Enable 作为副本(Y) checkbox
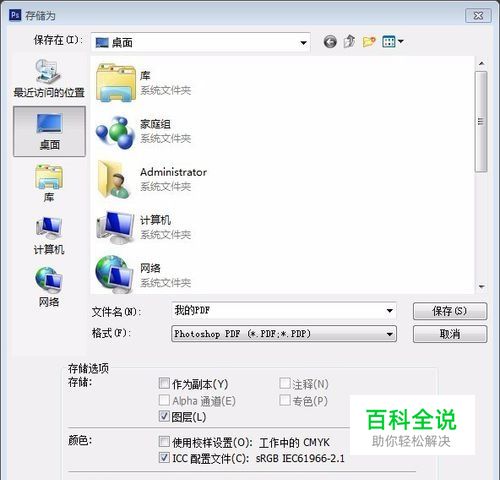 point(164,383)
